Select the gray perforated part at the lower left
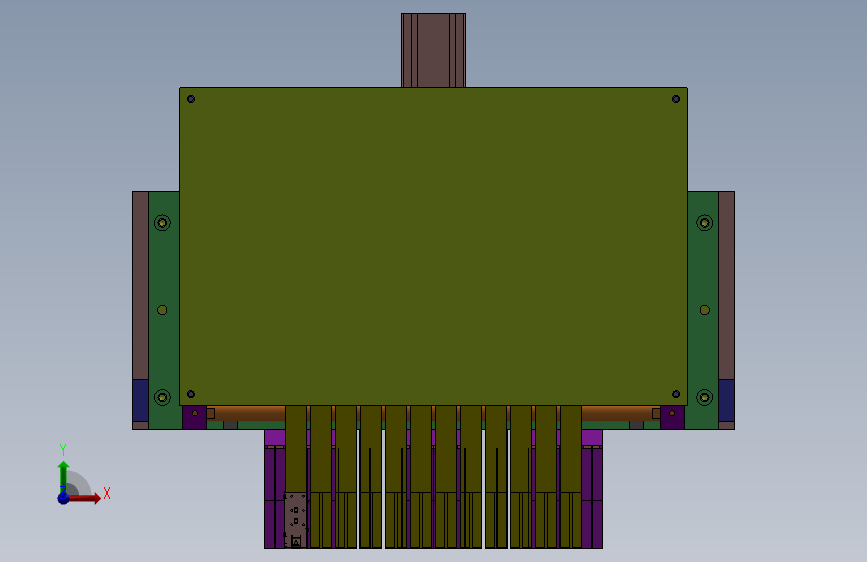Viewport: 867px width, 562px height. click(296, 520)
